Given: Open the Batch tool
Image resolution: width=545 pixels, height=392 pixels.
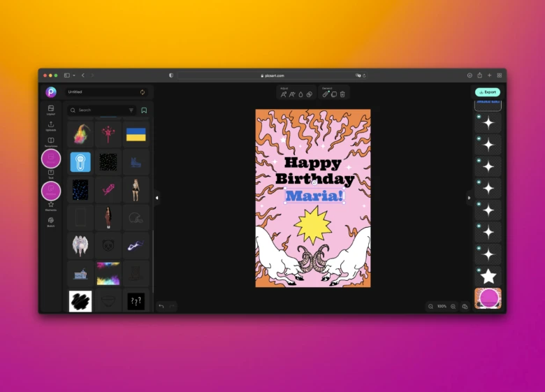Looking at the screenshot, I should (51, 222).
